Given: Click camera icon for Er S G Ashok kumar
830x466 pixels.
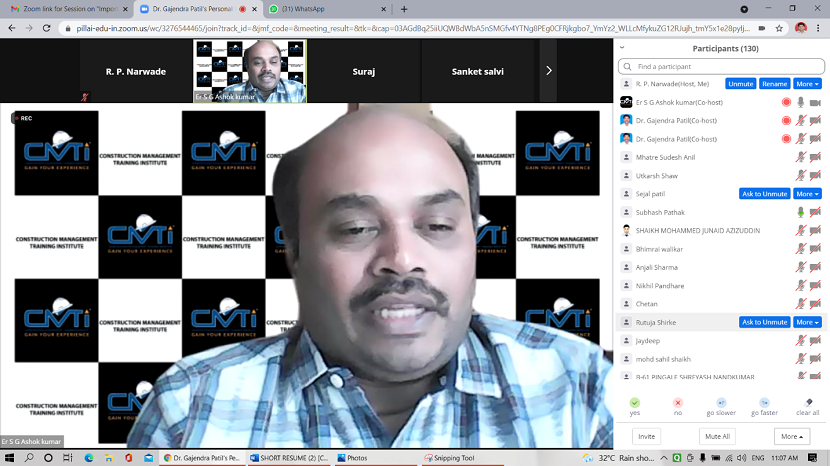Looking at the screenshot, I should [x=815, y=102].
